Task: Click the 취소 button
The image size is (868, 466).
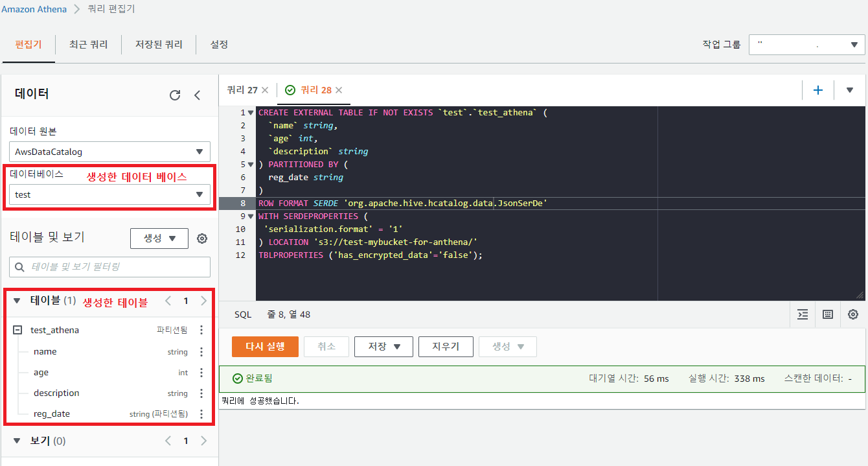Action: pos(326,347)
